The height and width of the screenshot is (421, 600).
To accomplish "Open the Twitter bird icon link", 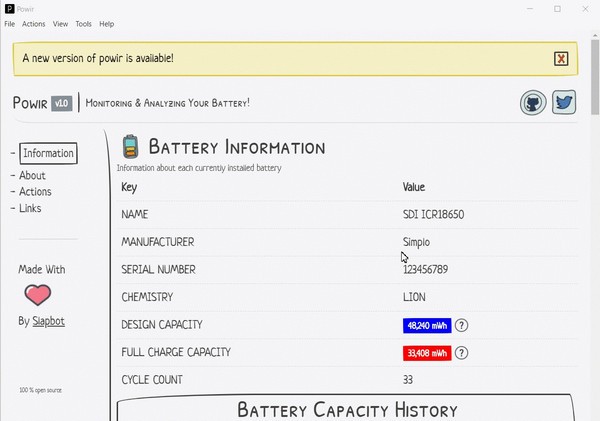I will pos(564,103).
